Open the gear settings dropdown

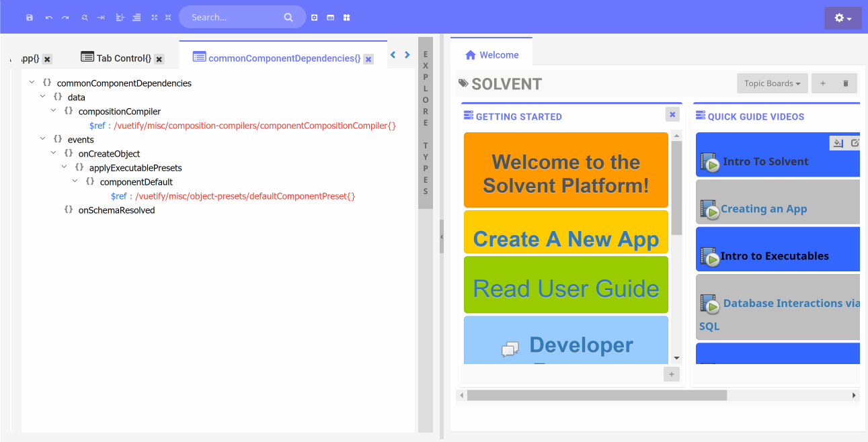click(x=842, y=18)
